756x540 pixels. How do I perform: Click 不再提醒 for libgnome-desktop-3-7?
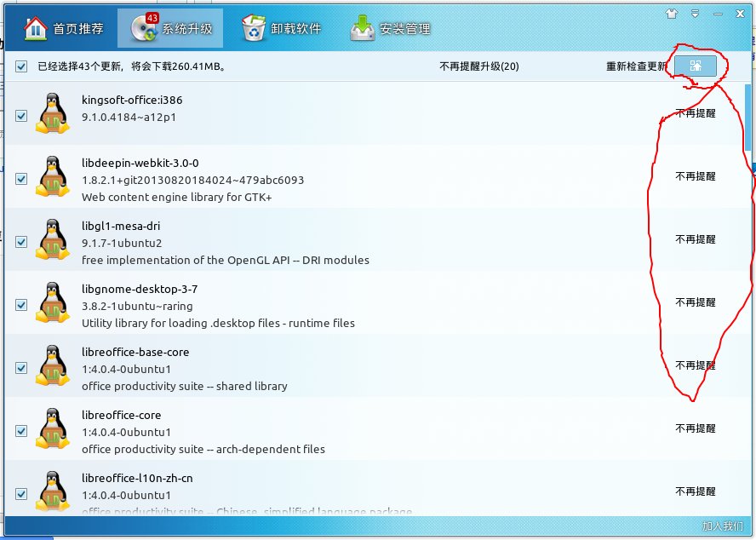click(x=696, y=302)
